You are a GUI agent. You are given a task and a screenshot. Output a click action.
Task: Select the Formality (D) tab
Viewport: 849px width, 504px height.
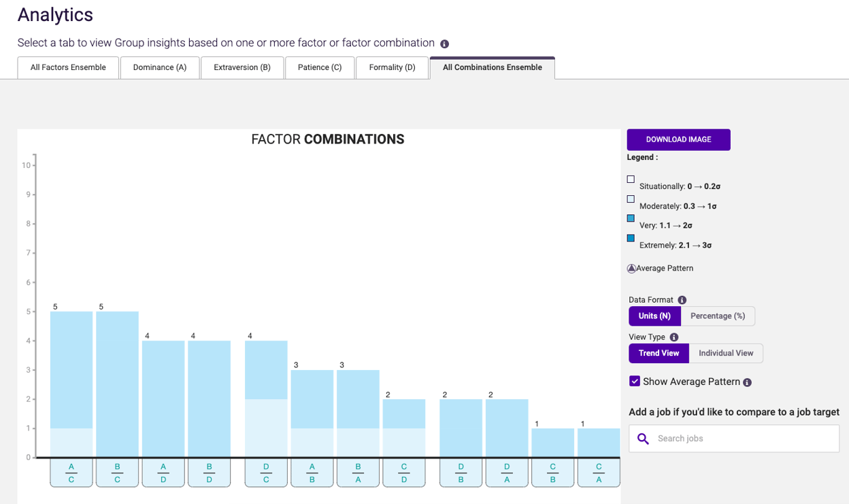(x=392, y=68)
